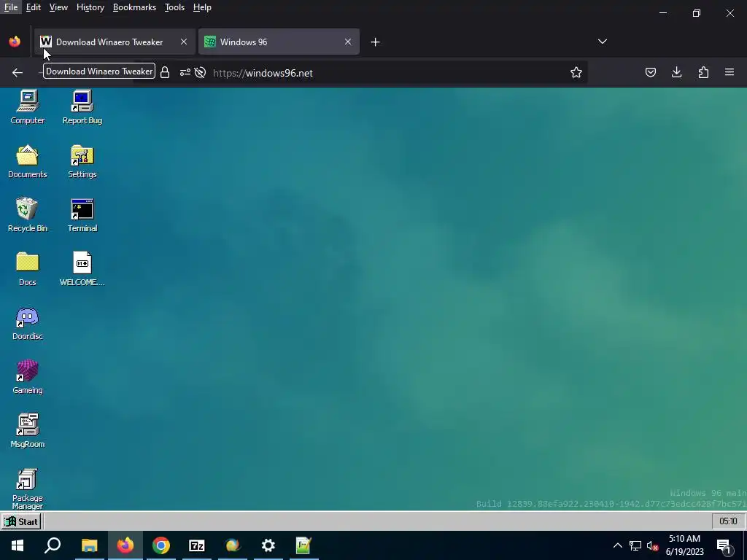Click the Firefox View icon
Screen dimensions: 747x560
[15, 42]
